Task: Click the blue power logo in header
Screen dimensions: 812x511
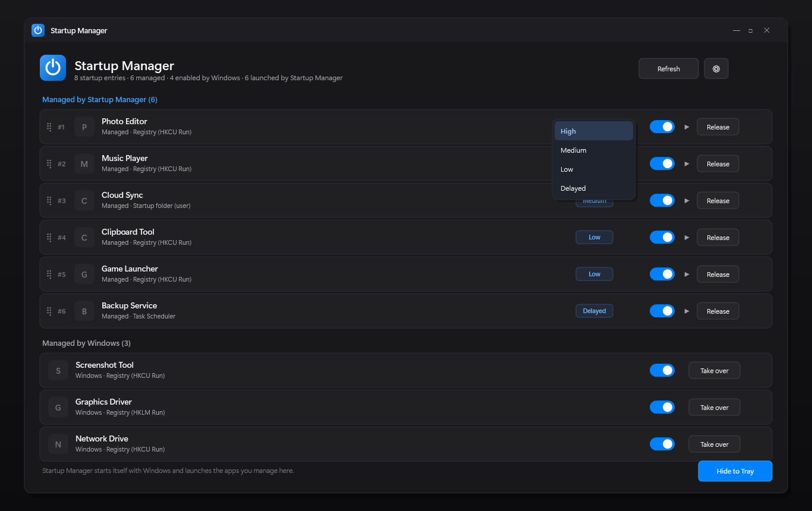Action: [53, 68]
